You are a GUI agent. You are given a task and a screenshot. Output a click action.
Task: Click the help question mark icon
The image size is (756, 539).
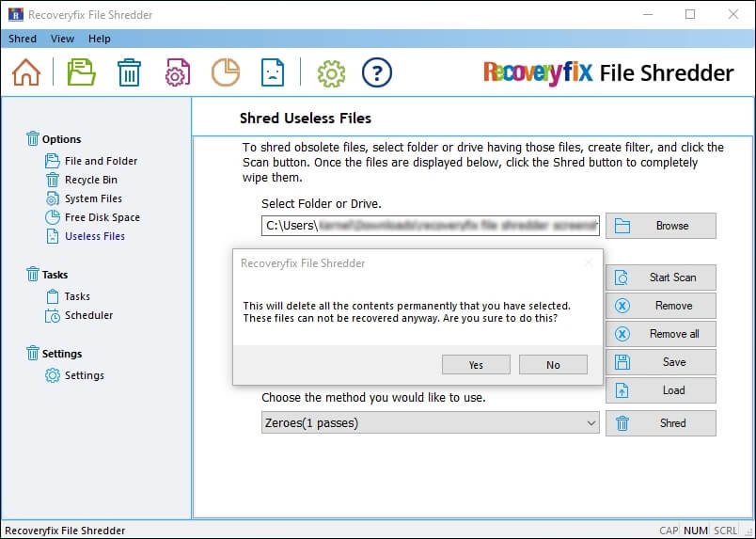(x=377, y=72)
